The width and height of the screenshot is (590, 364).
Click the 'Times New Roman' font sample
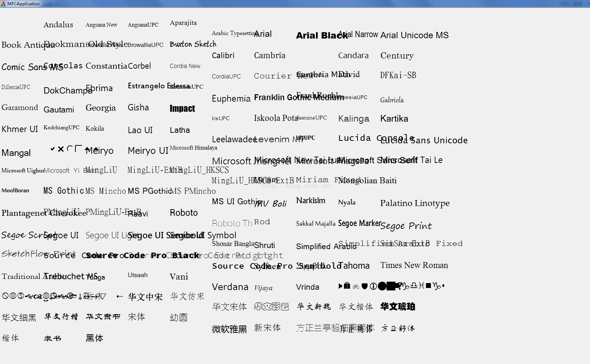(414, 265)
